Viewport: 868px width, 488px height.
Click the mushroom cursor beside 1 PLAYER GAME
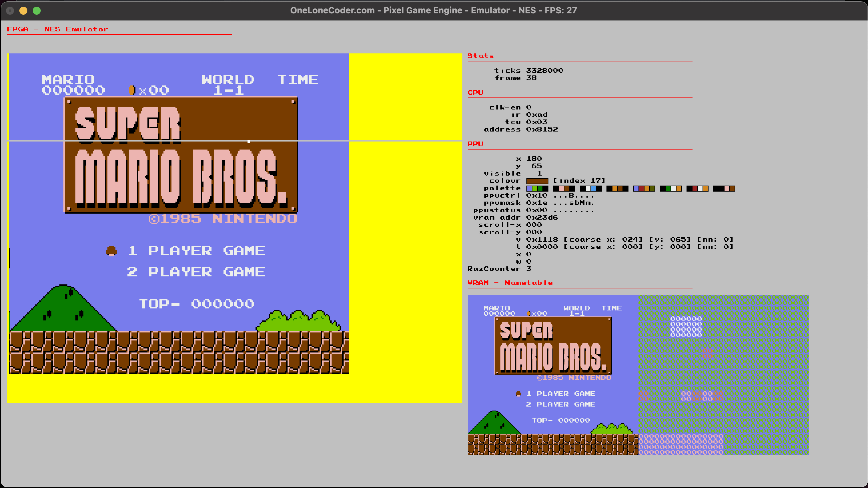point(111,251)
